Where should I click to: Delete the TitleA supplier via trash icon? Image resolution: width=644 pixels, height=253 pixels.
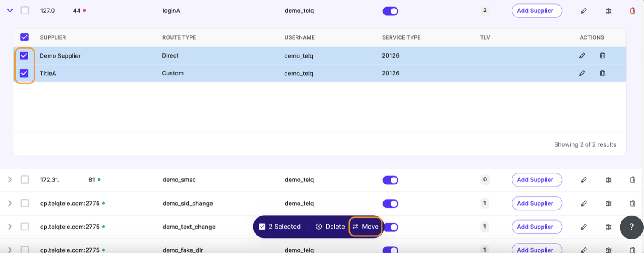coord(602,73)
